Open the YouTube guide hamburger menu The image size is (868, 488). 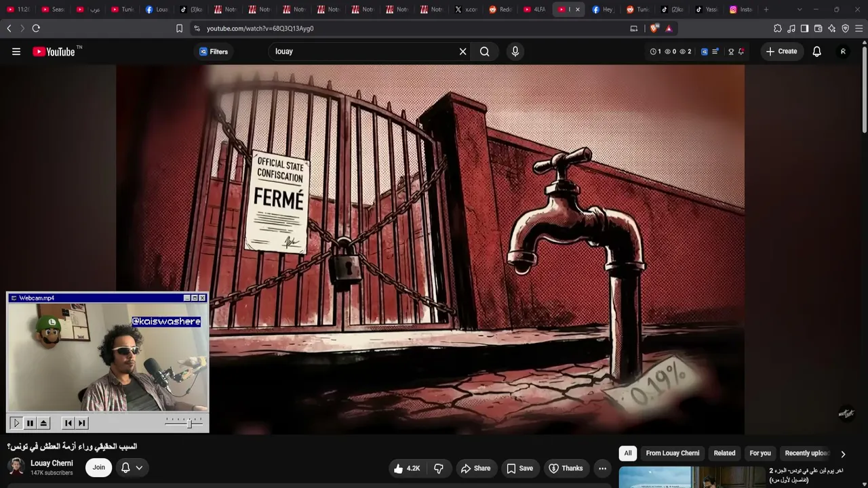(16, 52)
